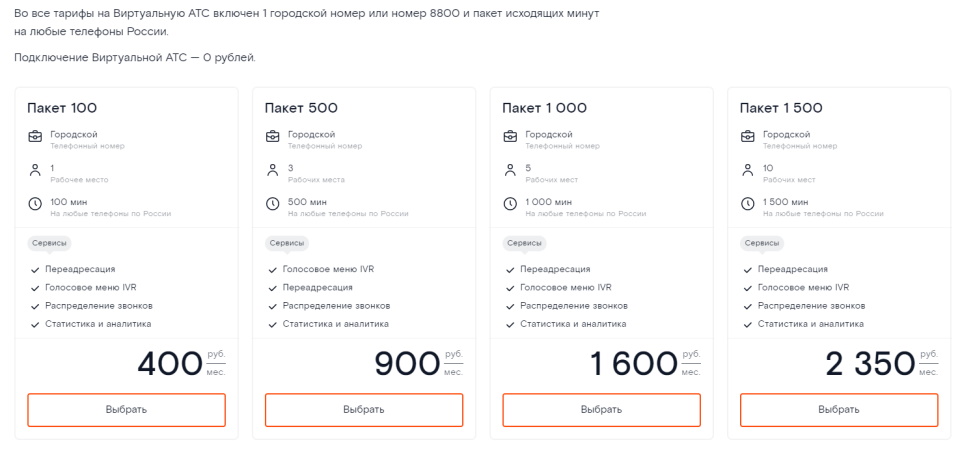Pick the 2 350 руб. plan's Выбрать button
The image size is (960, 457).
(839, 410)
